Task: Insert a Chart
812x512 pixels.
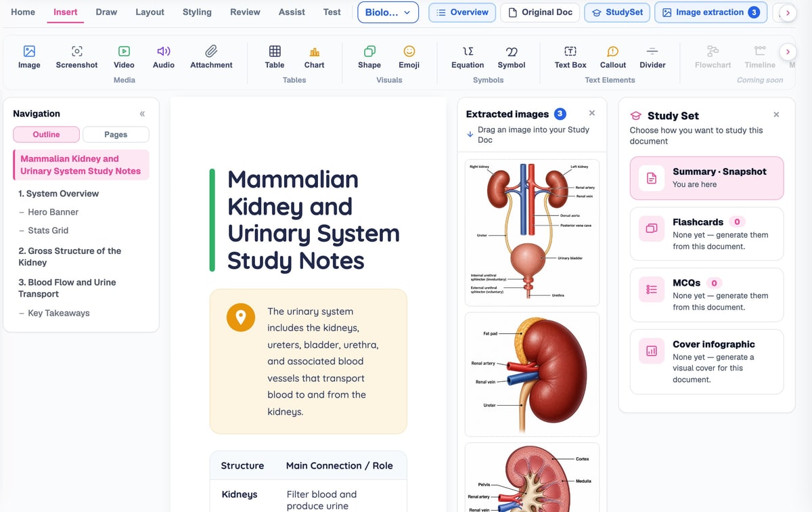Action: pos(314,57)
